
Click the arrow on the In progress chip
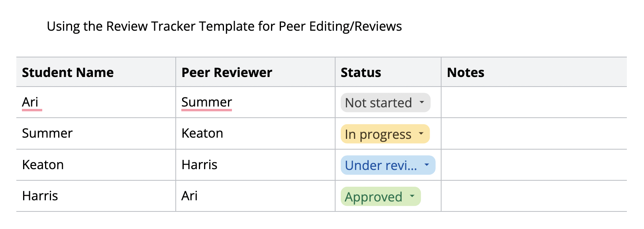(x=421, y=134)
